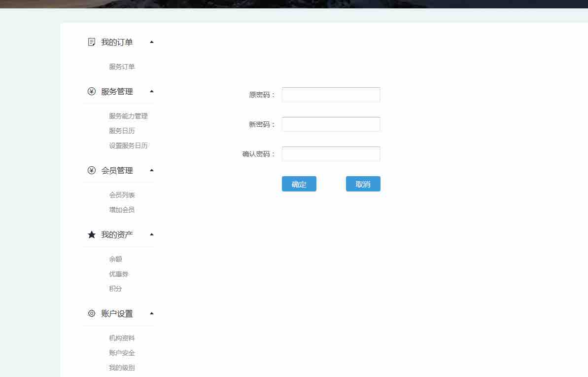Click the yen icon beside 会员管理

pos(91,170)
